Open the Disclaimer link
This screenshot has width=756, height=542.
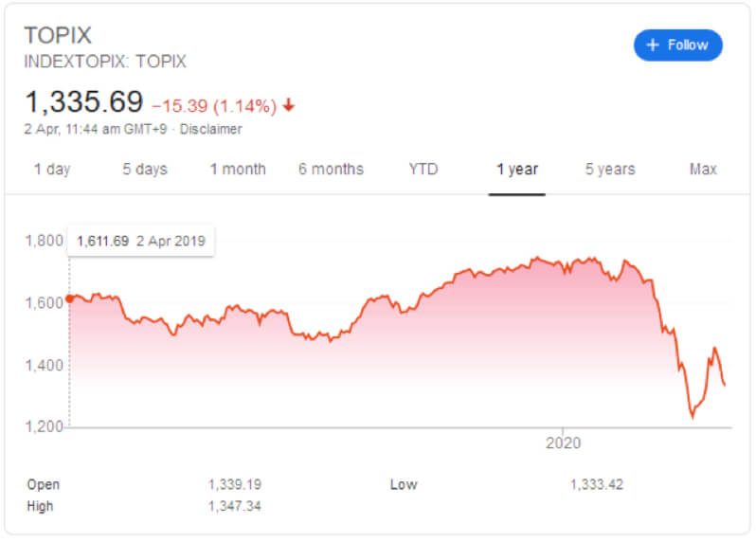210,129
